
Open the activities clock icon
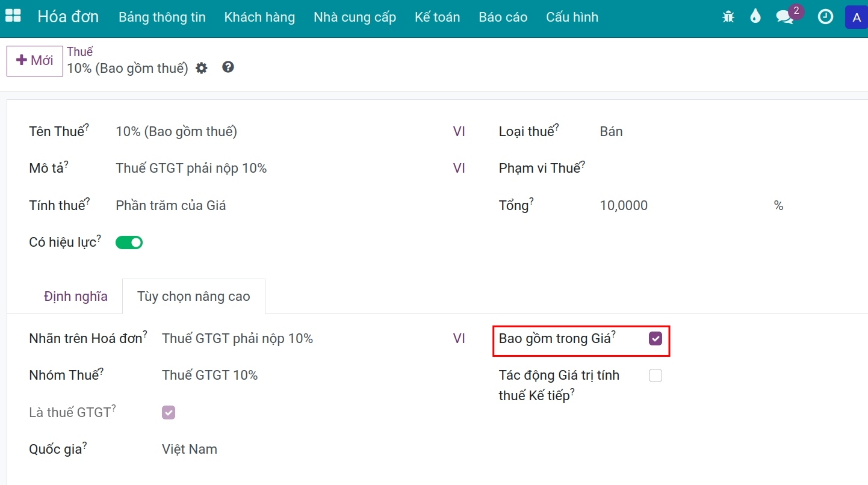tap(825, 17)
